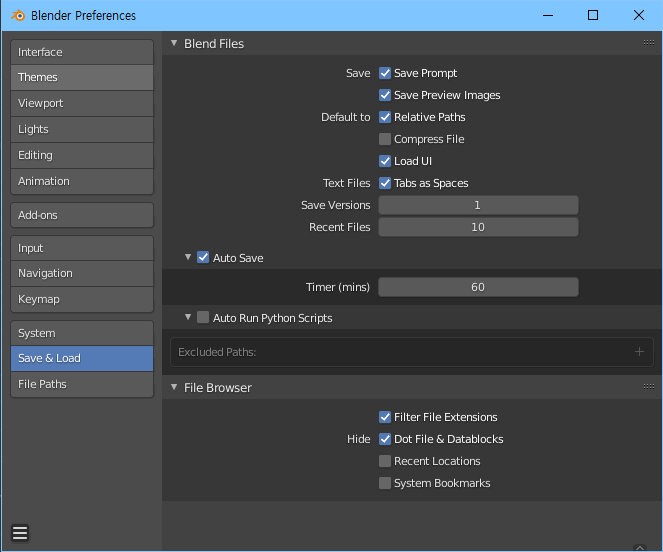The height and width of the screenshot is (552, 663).
Task: Uncheck Relative Paths option
Action: (385, 117)
